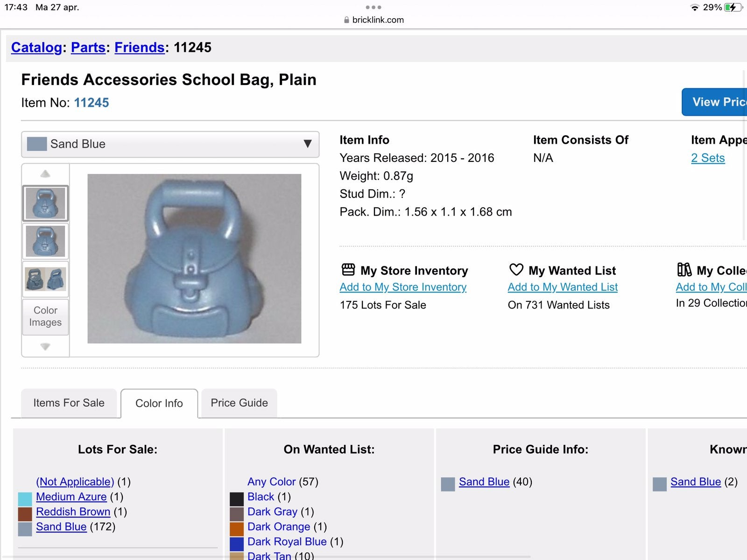This screenshot has width=747, height=560.
Task: Open the Color Images button
Action: point(45,316)
